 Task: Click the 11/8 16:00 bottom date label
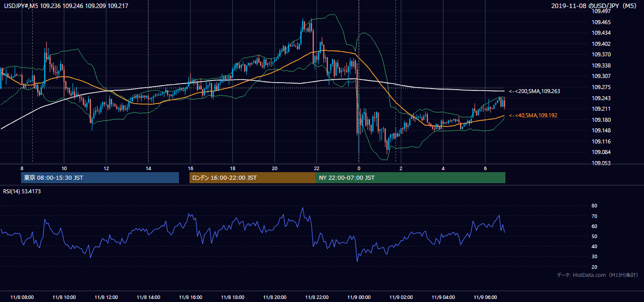pos(190,297)
